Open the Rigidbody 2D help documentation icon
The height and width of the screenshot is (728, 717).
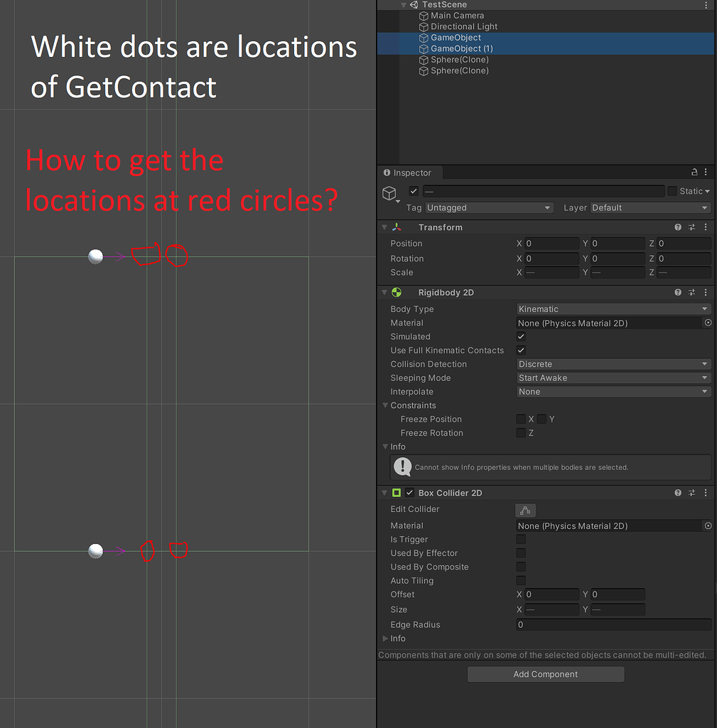(x=676, y=292)
